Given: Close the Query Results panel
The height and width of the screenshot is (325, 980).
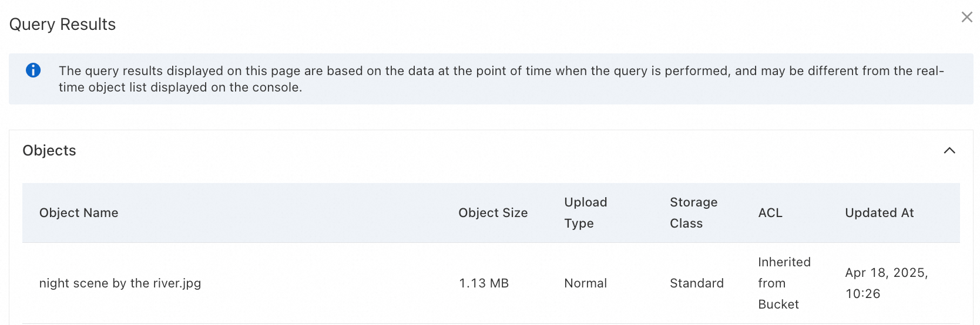Looking at the screenshot, I should pyautogui.click(x=966, y=17).
